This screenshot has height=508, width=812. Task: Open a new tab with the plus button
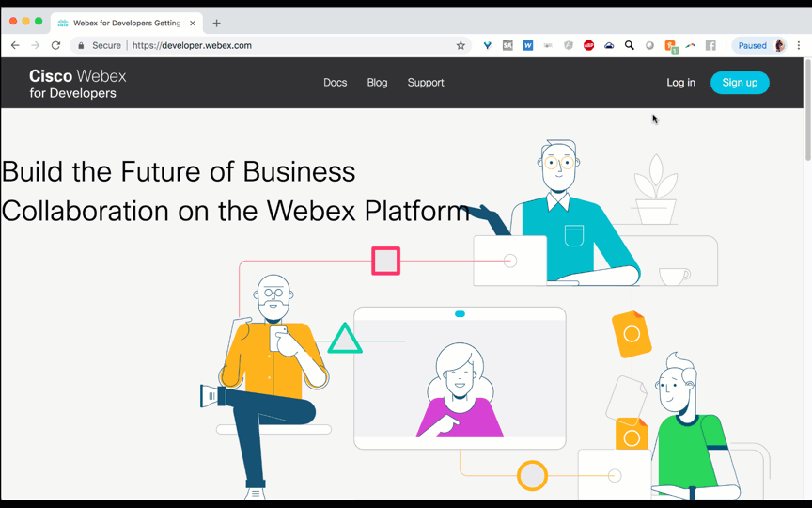click(216, 23)
